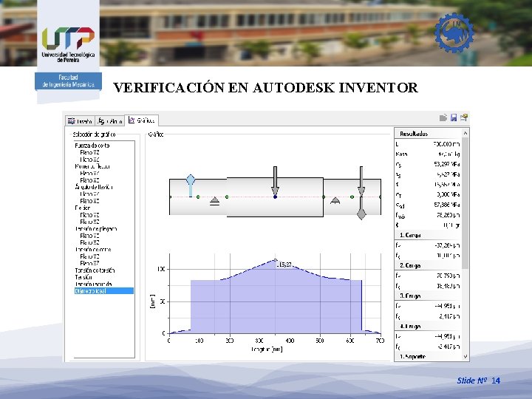Click the 78,260 µm result value

(448, 215)
